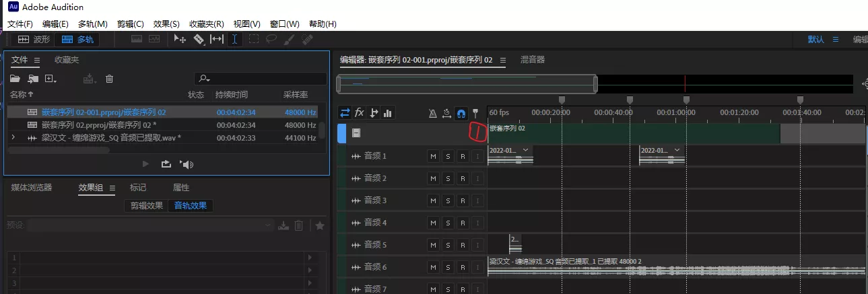Image resolution: width=868 pixels, height=294 pixels.
Task: Switch effects rack to 音轨效果
Action: point(191,206)
